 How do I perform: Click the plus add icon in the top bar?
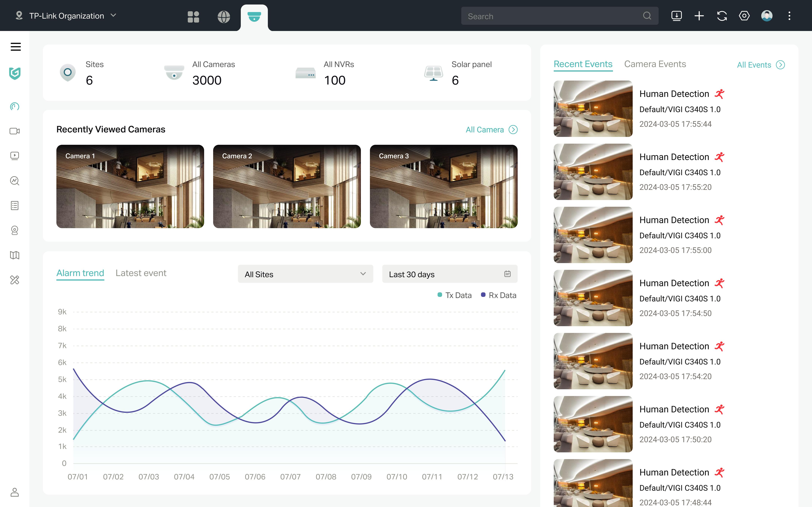click(699, 16)
